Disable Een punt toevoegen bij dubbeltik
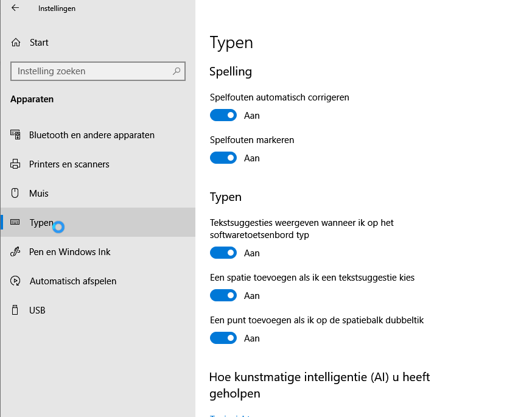 pos(223,338)
